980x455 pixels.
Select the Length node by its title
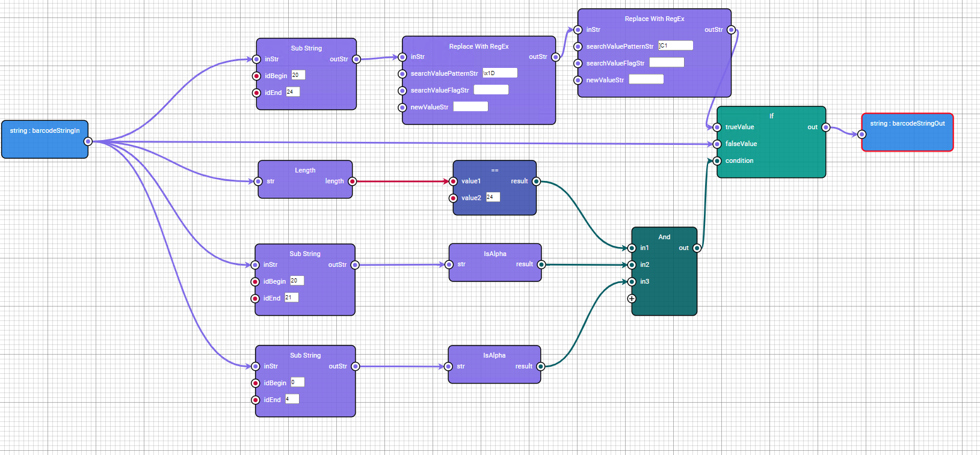tap(305, 171)
